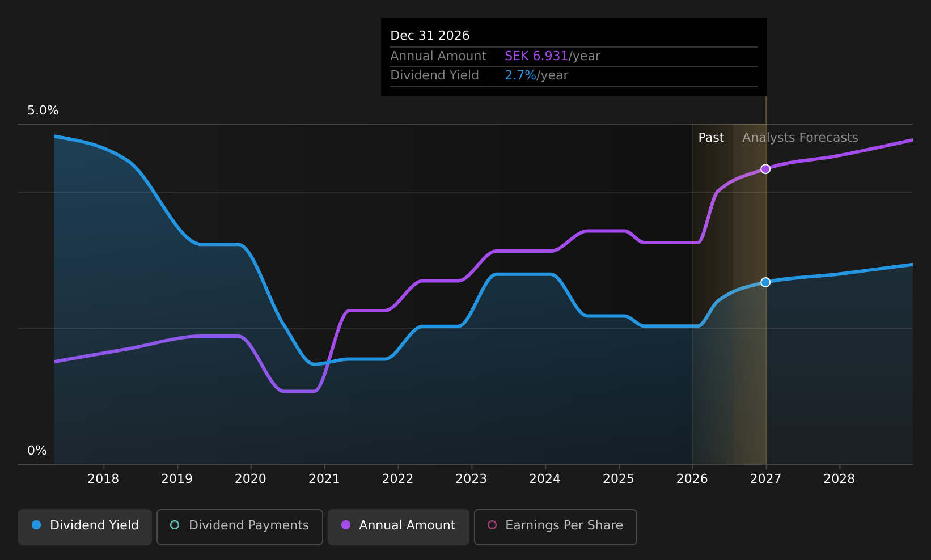Click the 2021 x-axis label
Image resolution: width=931 pixels, height=560 pixels.
(324, 479)
